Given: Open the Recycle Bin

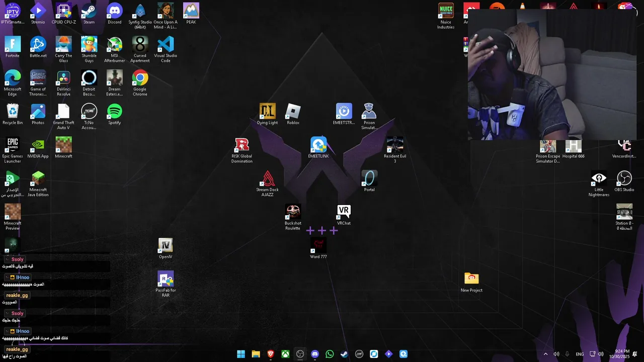Looking at the screenshot, I should tap(13, 115).
